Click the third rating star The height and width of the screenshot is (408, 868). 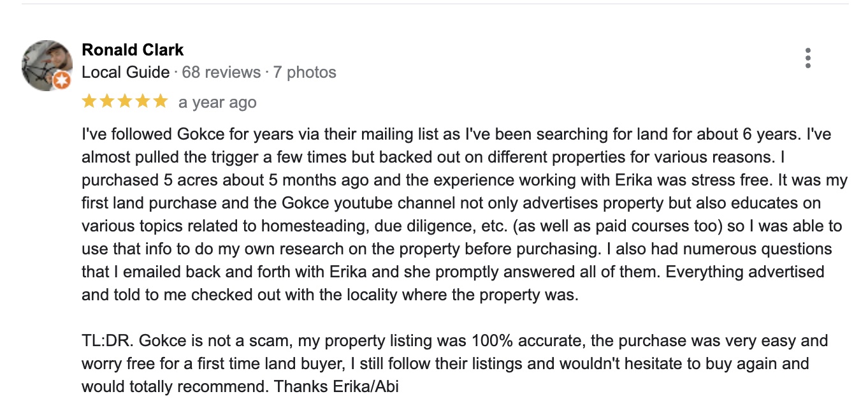(x=125, y=101)
